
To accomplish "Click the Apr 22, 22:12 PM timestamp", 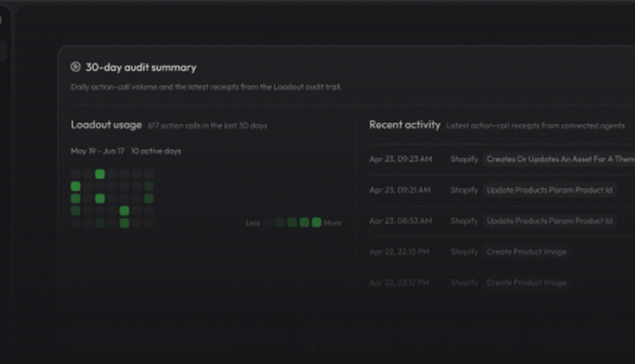I will (x=399, y=282).
